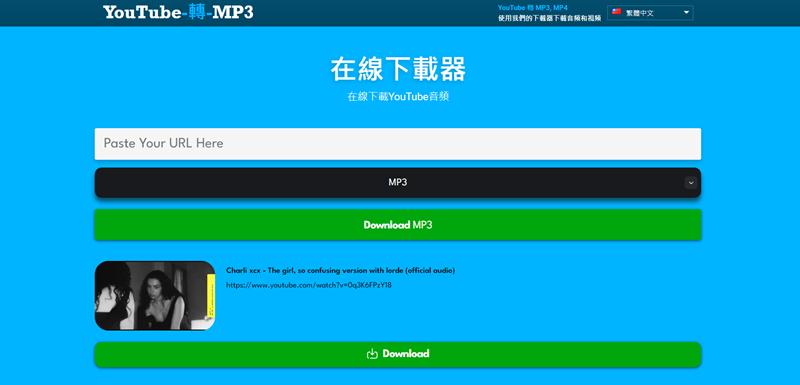Click the download tray icon on the bottom button
Image resolution: width=800 pixels, height=385 pixels.
[372, 354]
